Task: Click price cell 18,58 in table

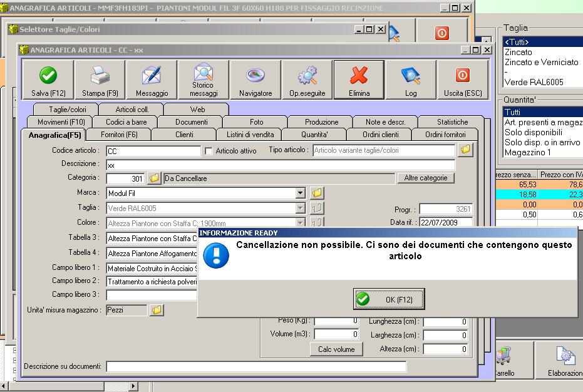Action: [x=517, y=195]
